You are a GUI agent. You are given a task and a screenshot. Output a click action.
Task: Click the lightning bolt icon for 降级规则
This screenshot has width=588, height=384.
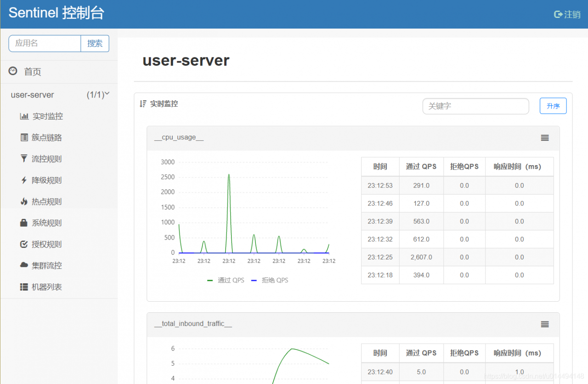pos(24,180)
